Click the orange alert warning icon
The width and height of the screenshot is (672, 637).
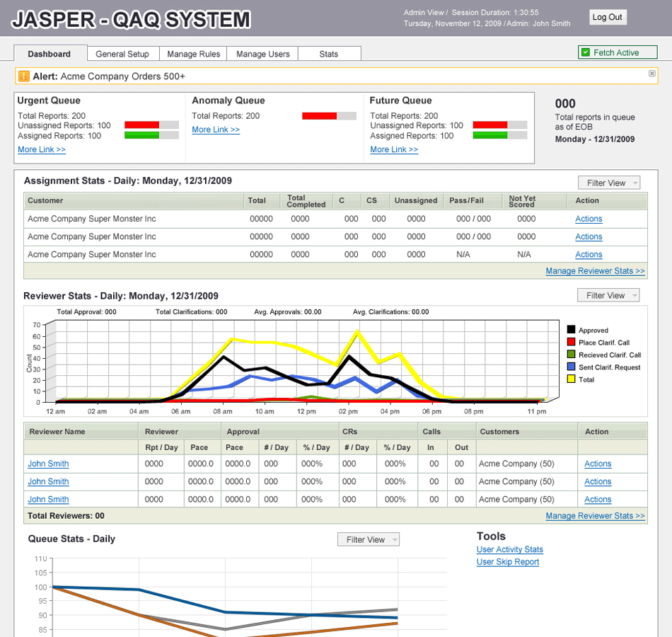(24, 76)
